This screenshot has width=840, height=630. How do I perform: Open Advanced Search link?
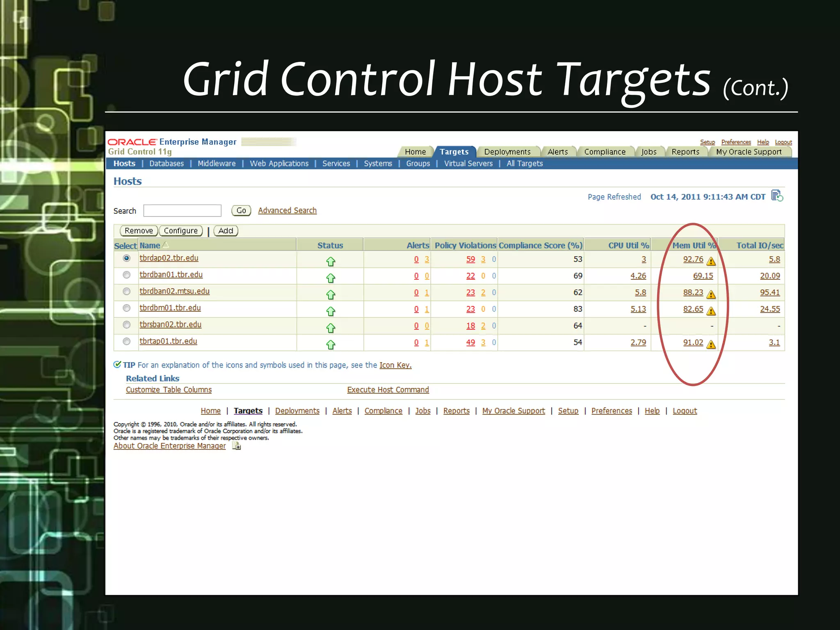pos(287,210)
